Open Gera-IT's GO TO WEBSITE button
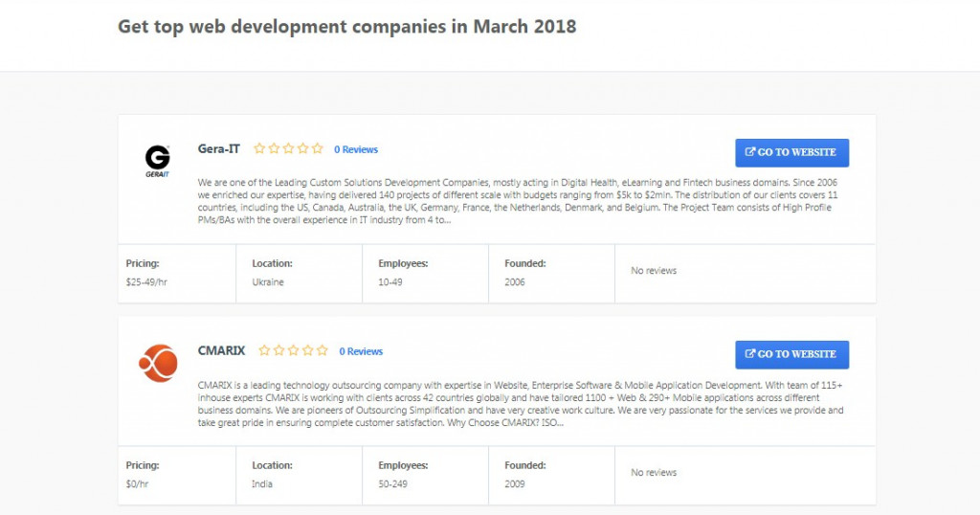This screenshot has width=980, height=515. point(791,152)
